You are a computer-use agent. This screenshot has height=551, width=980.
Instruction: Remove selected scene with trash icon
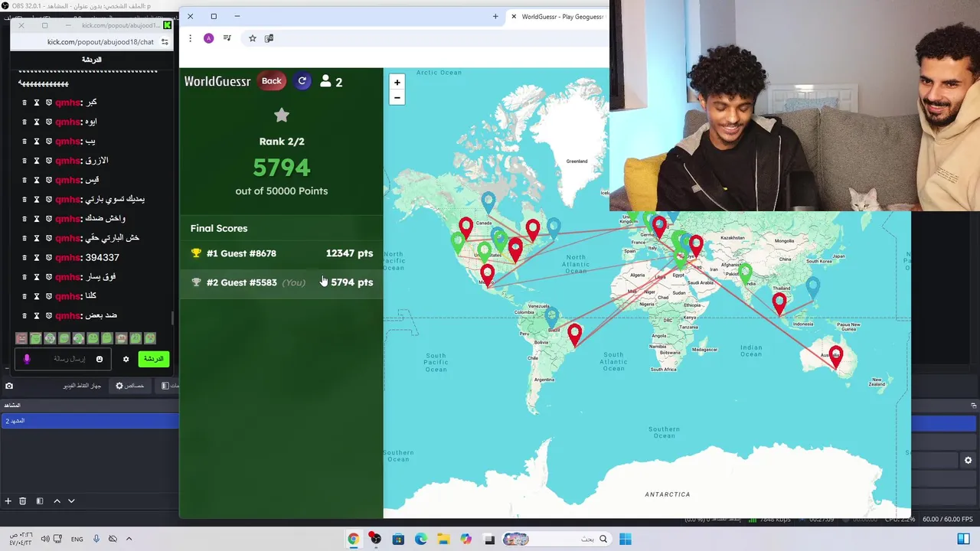pyautogui.click(x=22, y=501)
